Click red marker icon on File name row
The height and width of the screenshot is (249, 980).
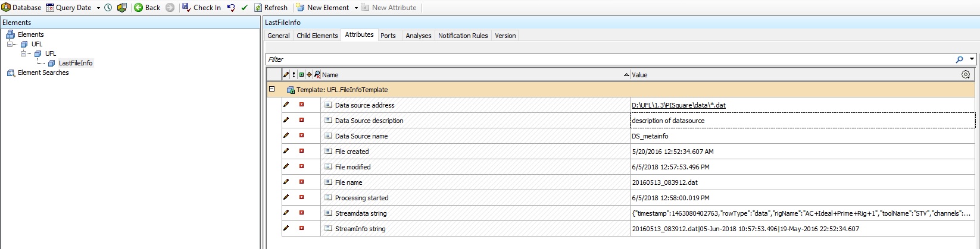tap(301, 182)
